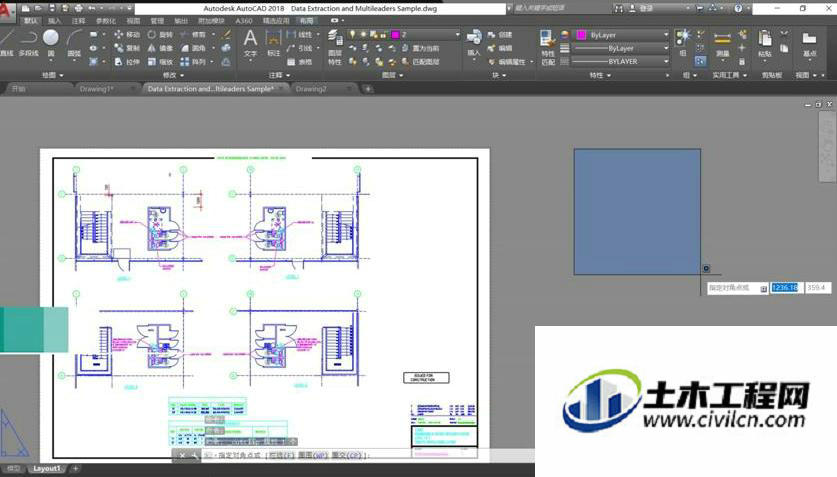Toggle layer freeze sun icon
Image resolution: width=837 pixels, height=477 pixels.
tap(363, 35)
